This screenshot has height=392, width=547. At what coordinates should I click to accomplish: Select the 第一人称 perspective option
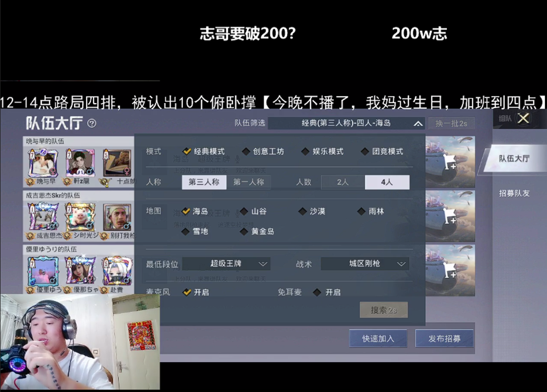(249, 183)
